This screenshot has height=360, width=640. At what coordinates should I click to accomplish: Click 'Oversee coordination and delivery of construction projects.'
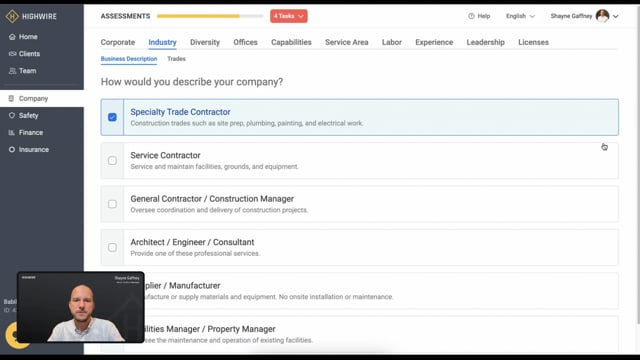coord(219,210)
